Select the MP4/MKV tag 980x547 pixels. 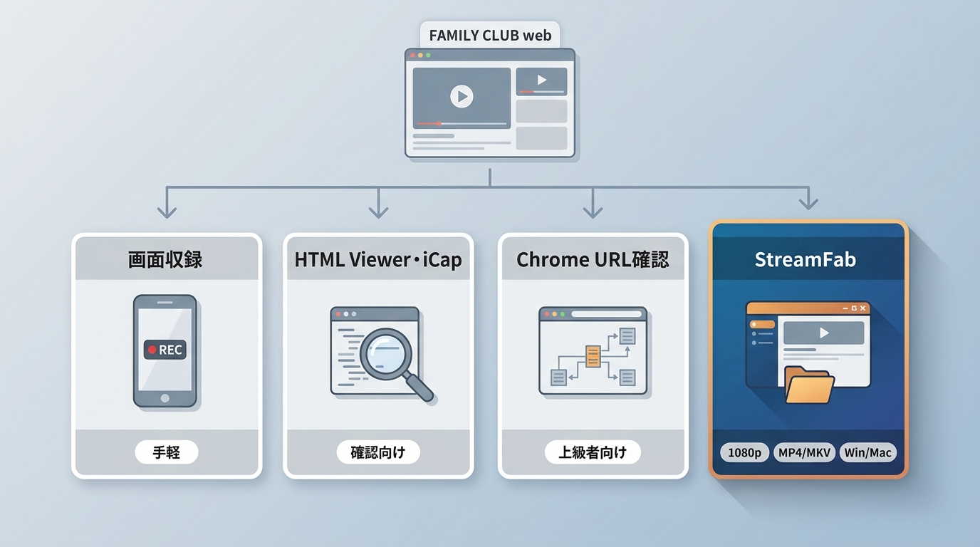tap(804, 452)
